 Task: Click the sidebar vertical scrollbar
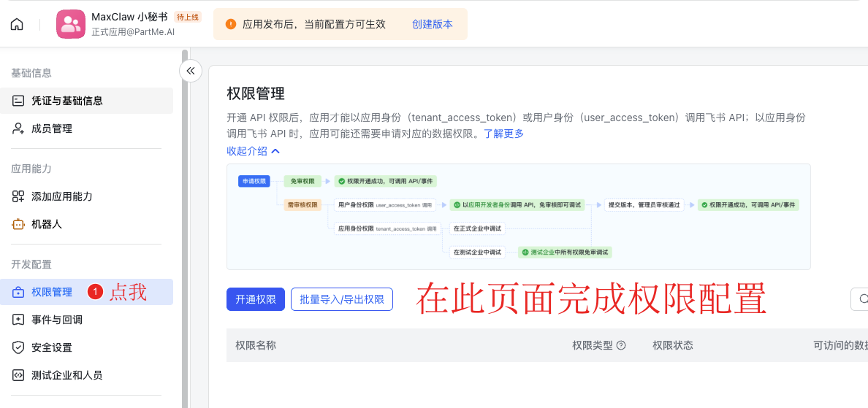pyautogui.click(x=185, y=219)
